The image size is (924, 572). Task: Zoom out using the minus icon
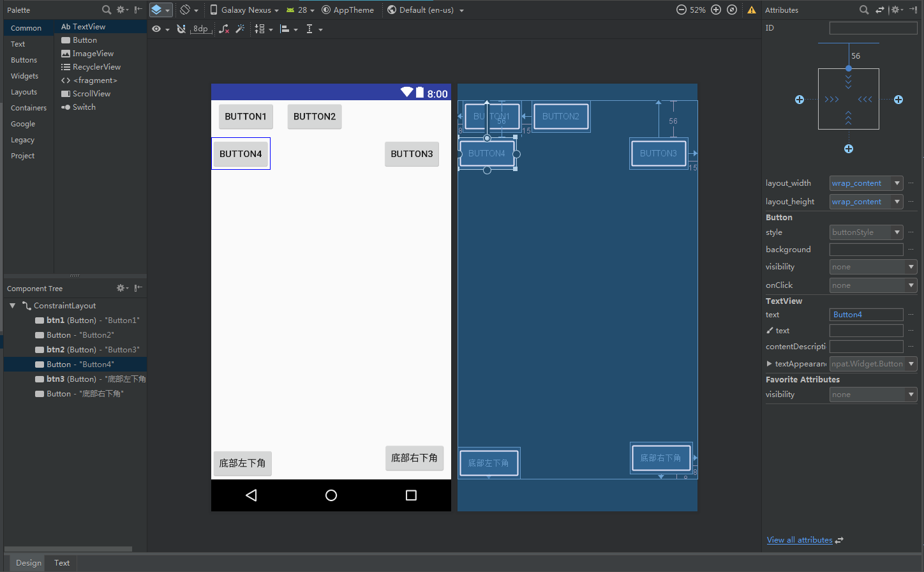(682, 10)
